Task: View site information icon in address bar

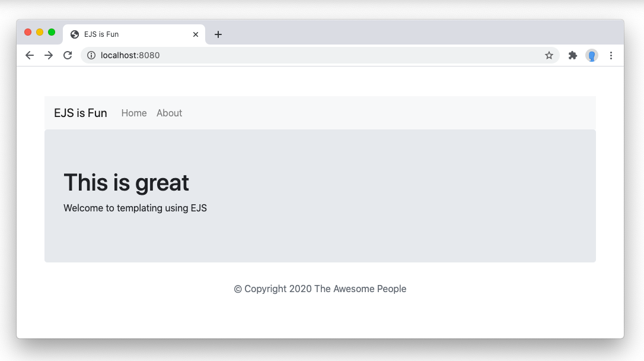Action: [x=91, y=55]
